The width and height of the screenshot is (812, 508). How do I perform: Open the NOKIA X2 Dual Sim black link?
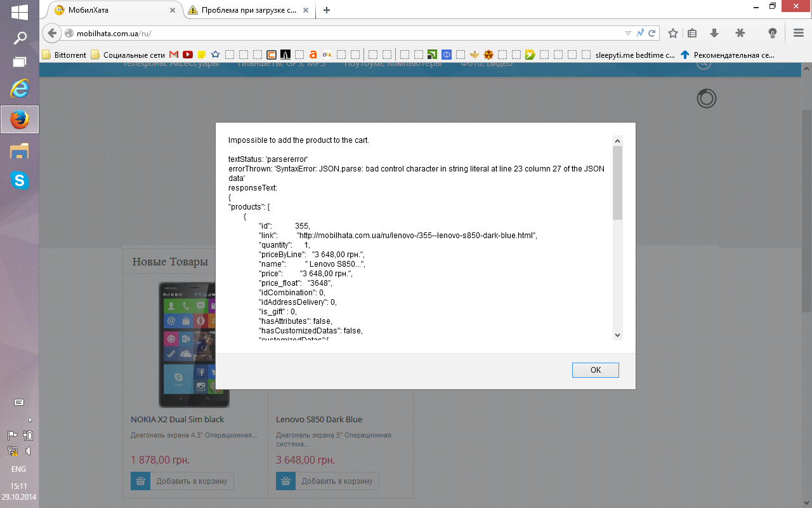177,419
